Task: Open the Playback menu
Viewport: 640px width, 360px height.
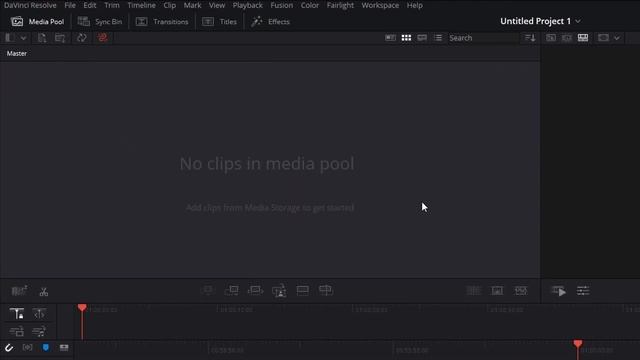Action: pos(247,5)
